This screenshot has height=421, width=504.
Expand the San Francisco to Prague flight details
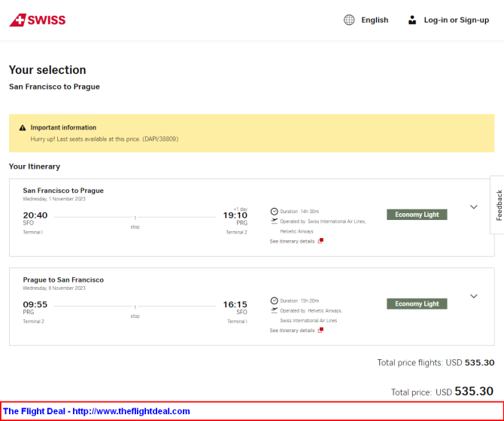(x=473, y=207)
